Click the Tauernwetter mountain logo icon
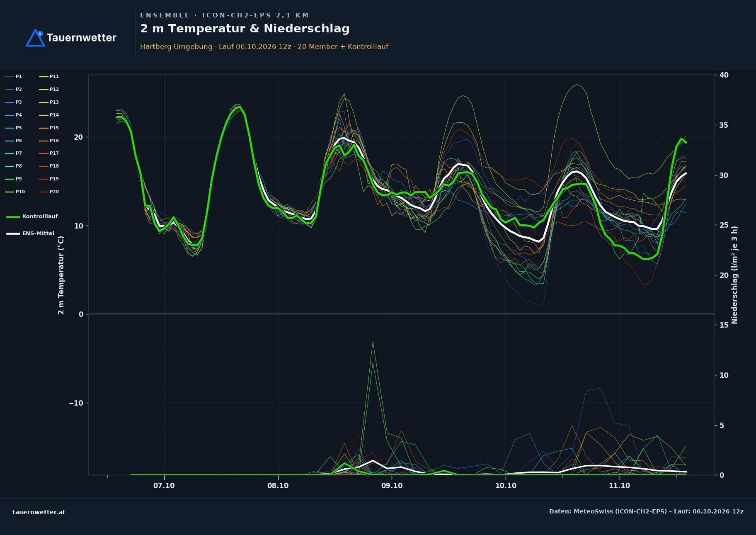Image resolution: width=756 pixels, height=535 pixels. point(36,38)
